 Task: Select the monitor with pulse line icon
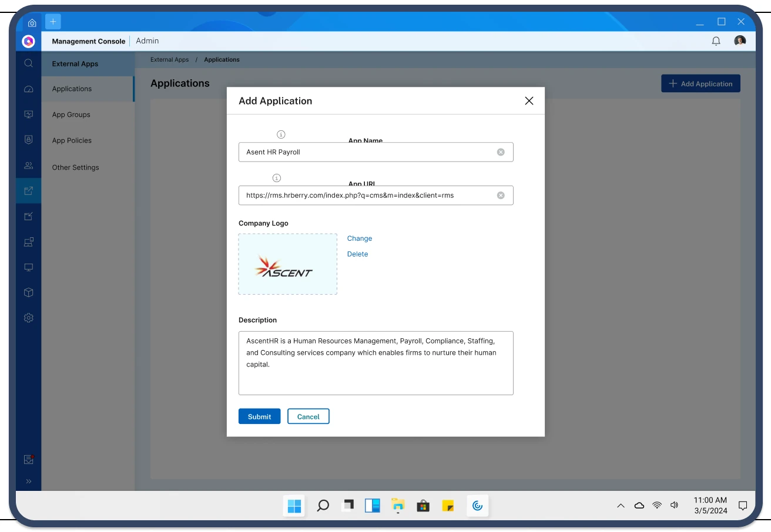(x=28, y=115)
